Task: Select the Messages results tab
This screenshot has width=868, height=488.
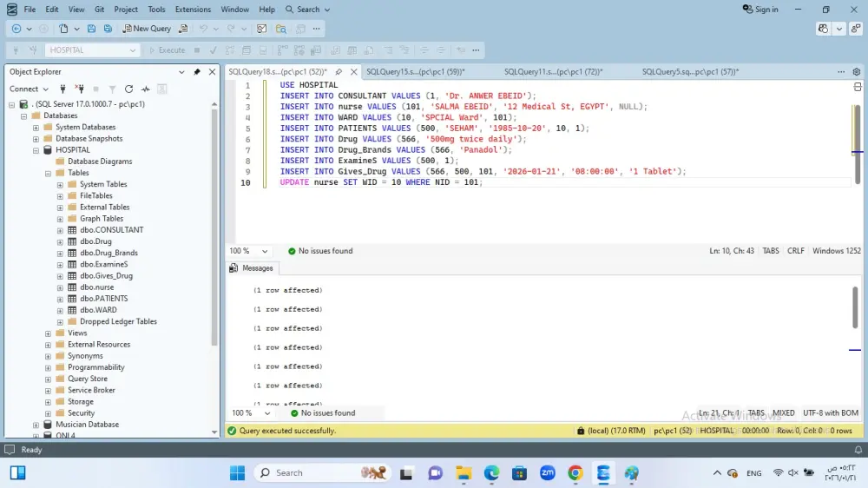Action: 252,268
